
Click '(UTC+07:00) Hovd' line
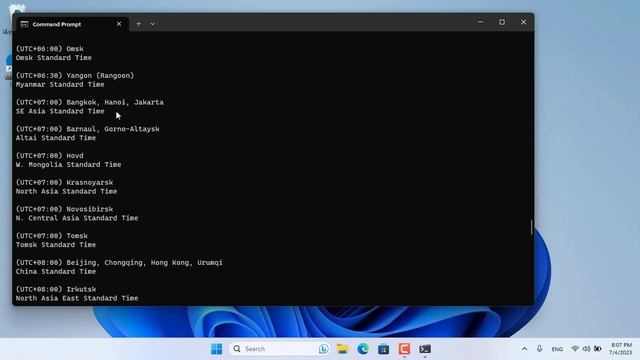click(x=49, y=156)
